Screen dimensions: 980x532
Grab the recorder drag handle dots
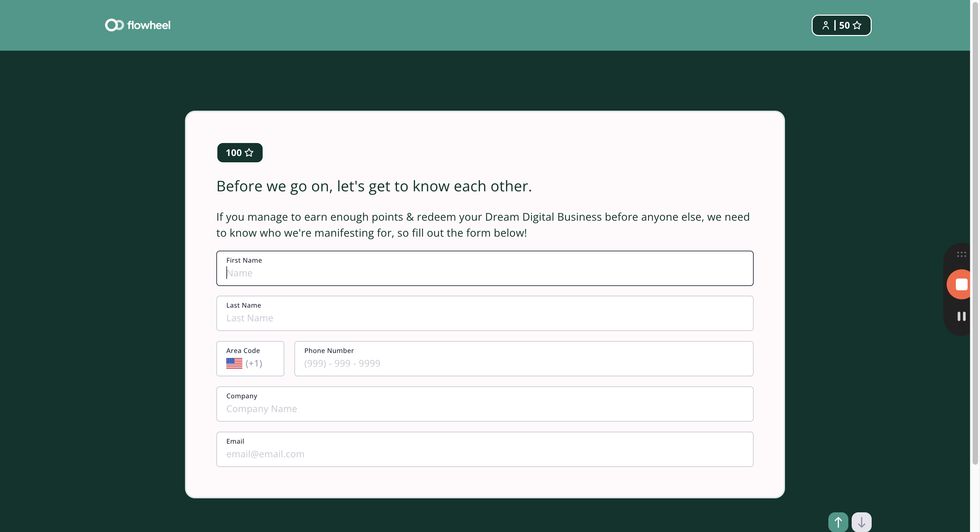pos(961,254)
